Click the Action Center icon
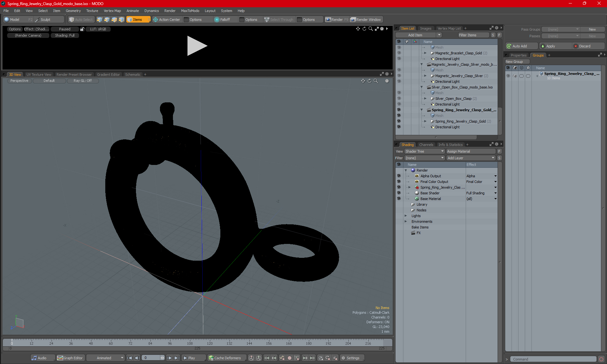Screen dimensions: 607x364 point(156,20)
